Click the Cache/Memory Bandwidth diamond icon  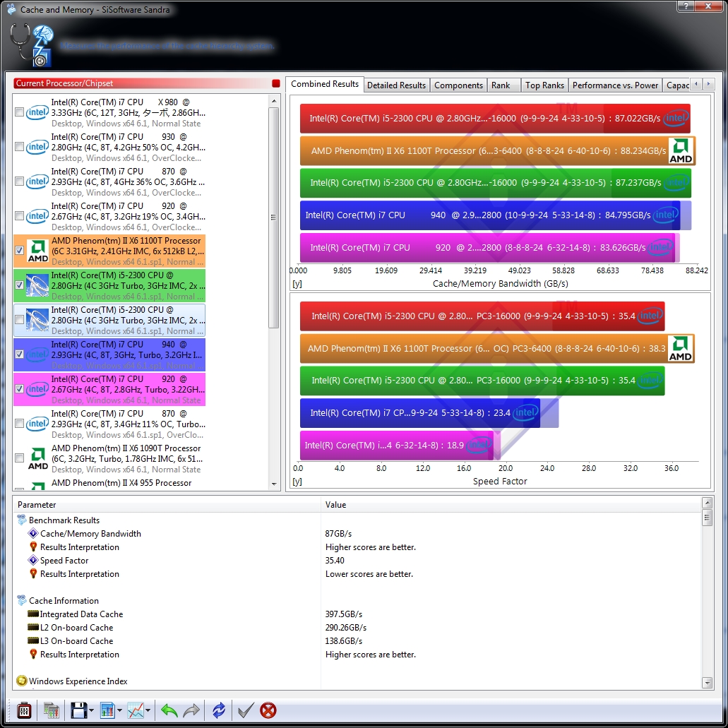(x=33, y=533)
